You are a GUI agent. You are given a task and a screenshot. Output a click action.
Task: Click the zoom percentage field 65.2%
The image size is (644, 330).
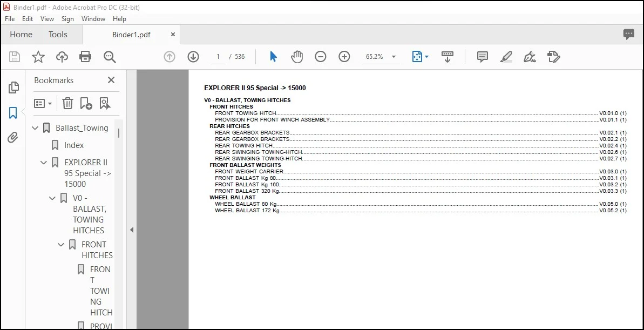[x=374, y=57]
